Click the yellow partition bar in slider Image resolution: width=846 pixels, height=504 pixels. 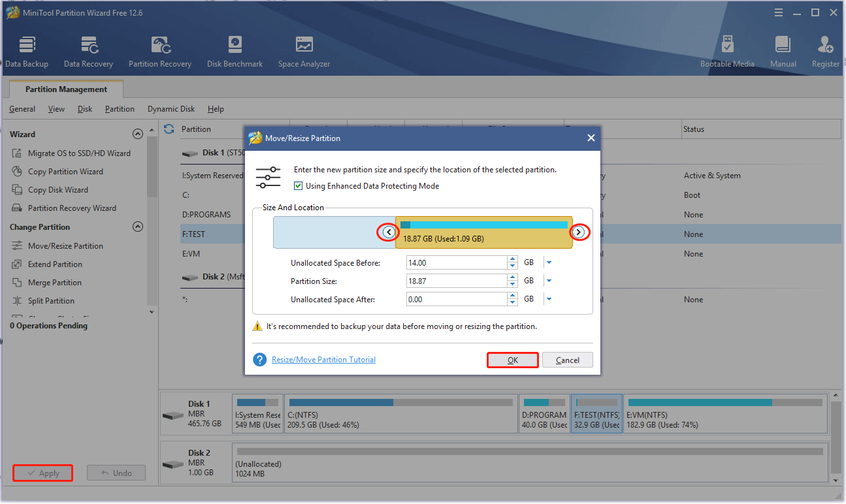click(484, 232)
